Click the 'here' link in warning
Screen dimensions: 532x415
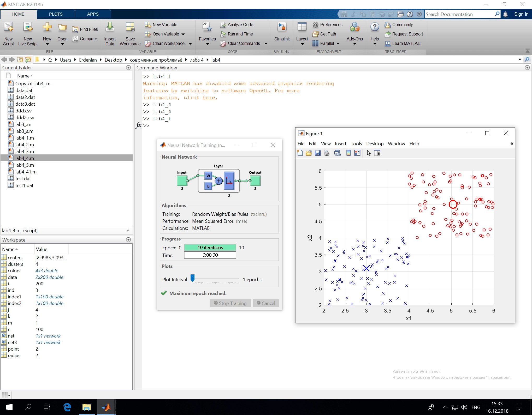(209, 98)
